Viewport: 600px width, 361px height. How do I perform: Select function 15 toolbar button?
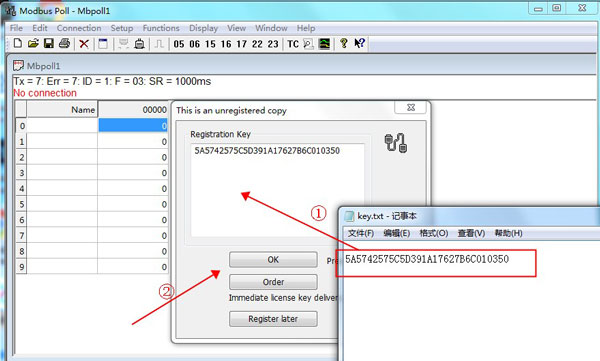tap(210, 44)
